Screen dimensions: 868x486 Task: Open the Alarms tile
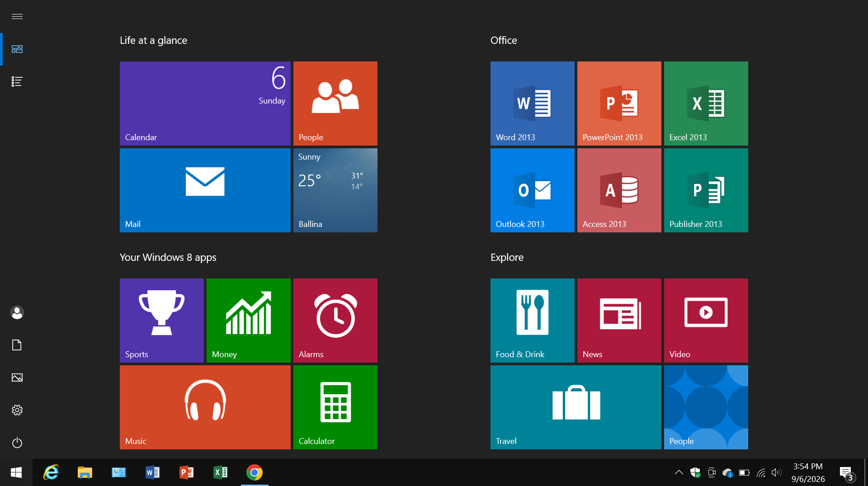335,321
